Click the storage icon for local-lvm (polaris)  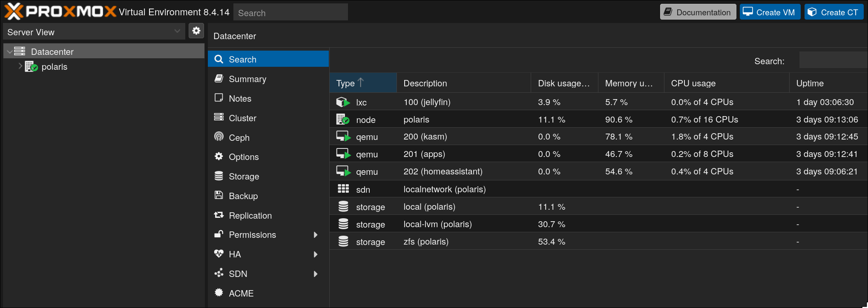coord(343,224)
